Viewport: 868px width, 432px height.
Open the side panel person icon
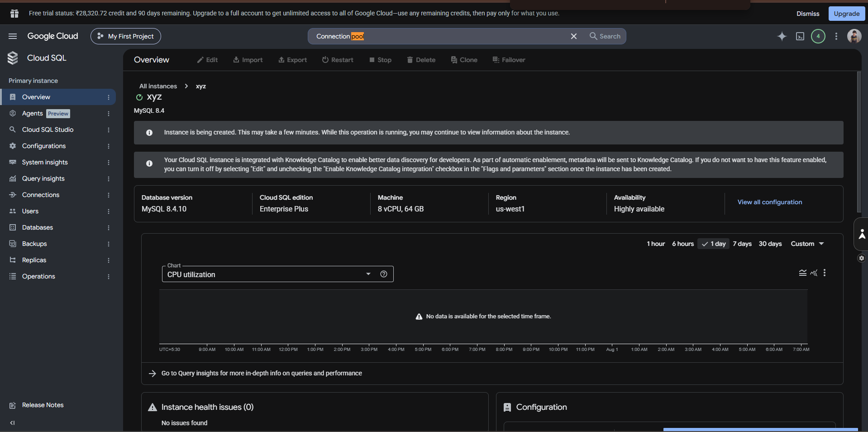point(862,234)
